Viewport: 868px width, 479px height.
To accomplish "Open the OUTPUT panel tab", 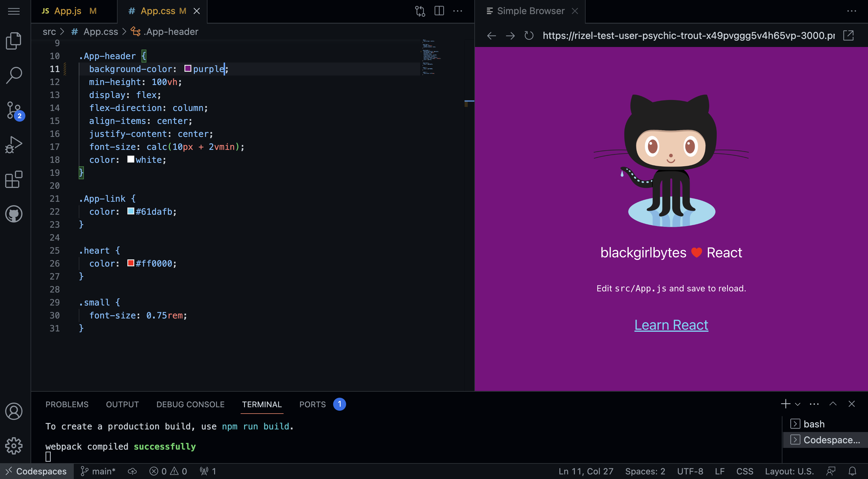I will pos(122,405).
